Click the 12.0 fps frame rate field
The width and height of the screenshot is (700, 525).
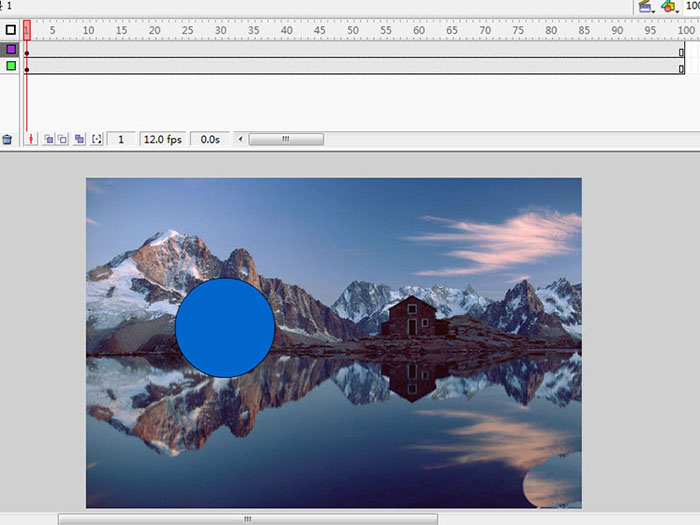[x=163, y=140]
